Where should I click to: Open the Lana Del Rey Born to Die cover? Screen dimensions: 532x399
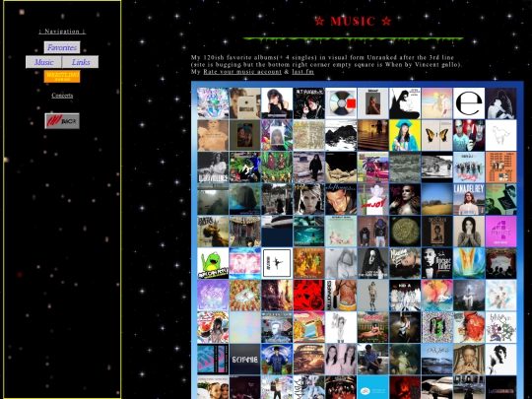pos(469,199)
